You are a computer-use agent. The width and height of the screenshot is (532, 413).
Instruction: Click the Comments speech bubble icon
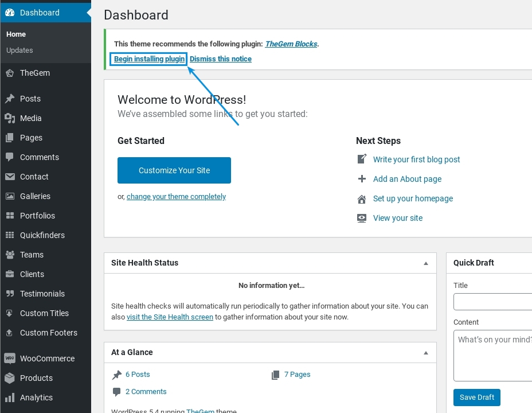[10, 157]
